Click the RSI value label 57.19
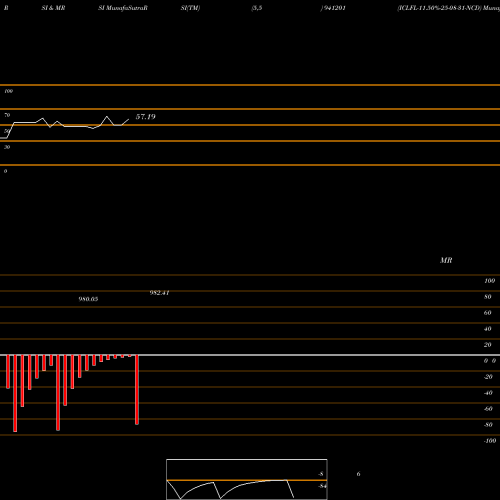The width and height of the screenshot is (500, 500). click(145, 117)
